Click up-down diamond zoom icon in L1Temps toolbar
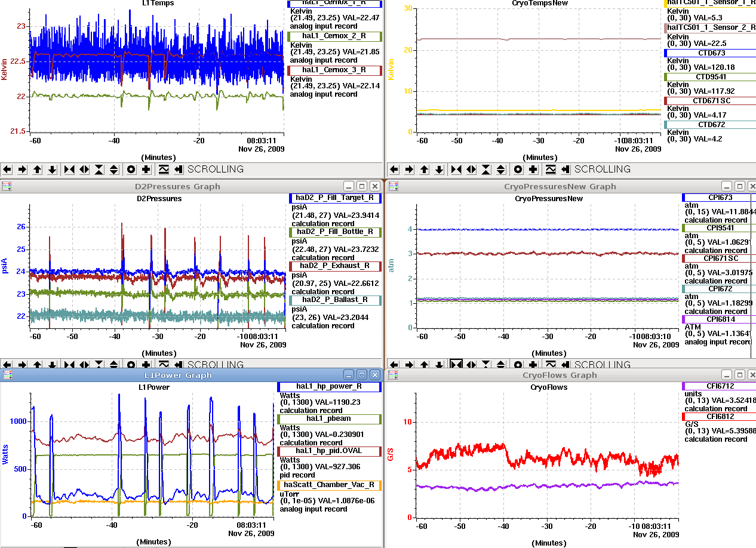756x548 pixels. tap(114, 170)
